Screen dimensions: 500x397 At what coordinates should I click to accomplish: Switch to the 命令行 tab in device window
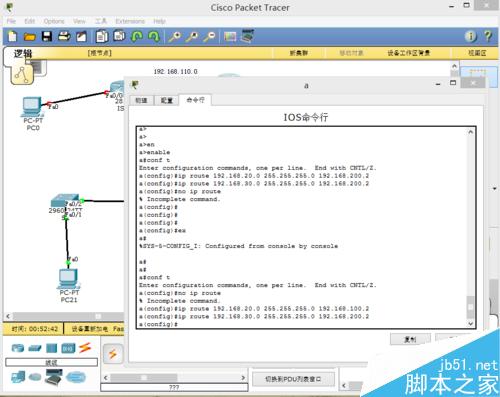[x=195, y=100]
